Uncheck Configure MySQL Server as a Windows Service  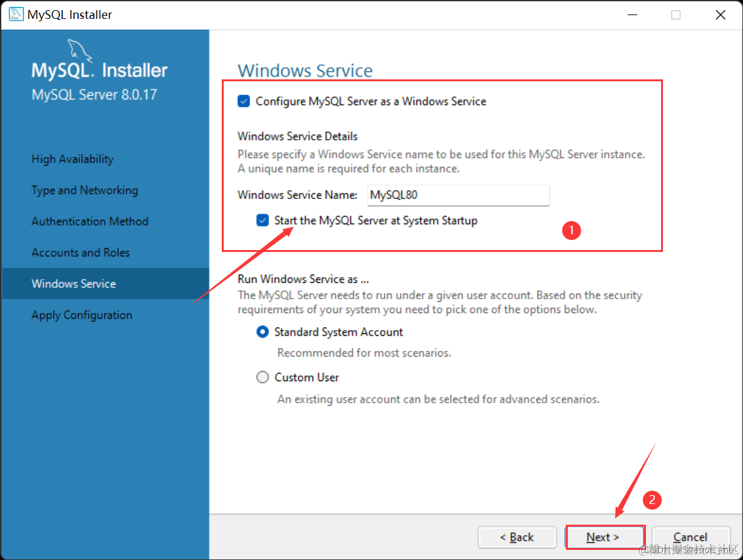click(243, 101)
